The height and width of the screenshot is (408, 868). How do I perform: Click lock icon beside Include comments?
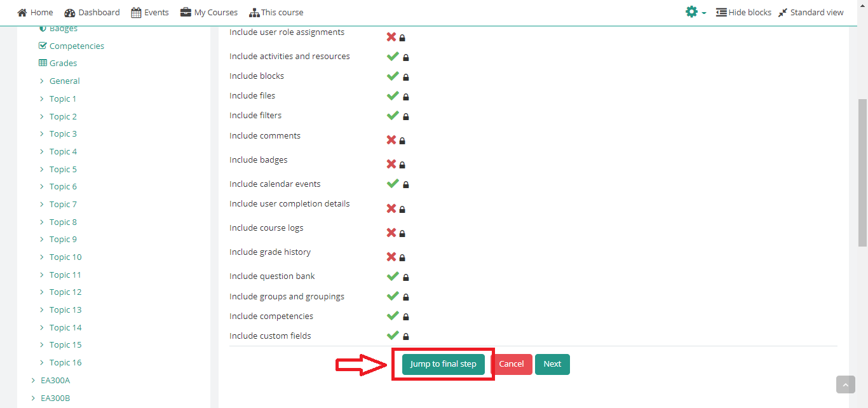402,141
